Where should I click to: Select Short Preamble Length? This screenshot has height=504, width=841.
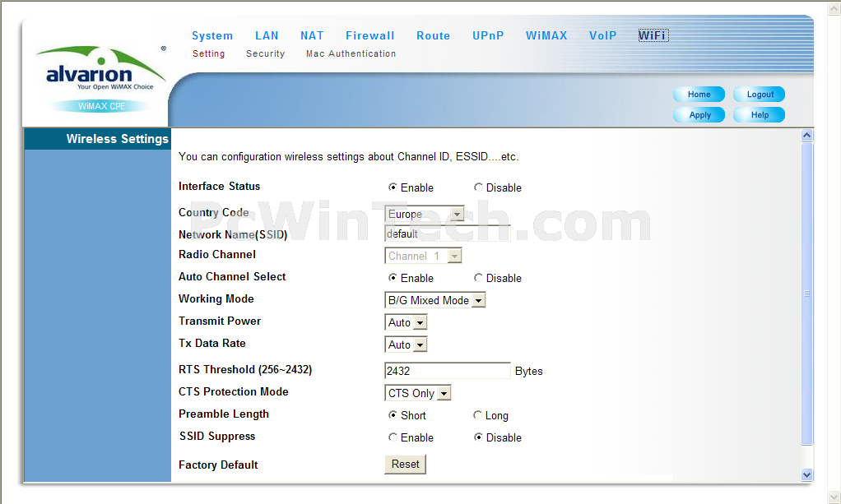pos(393,415)
